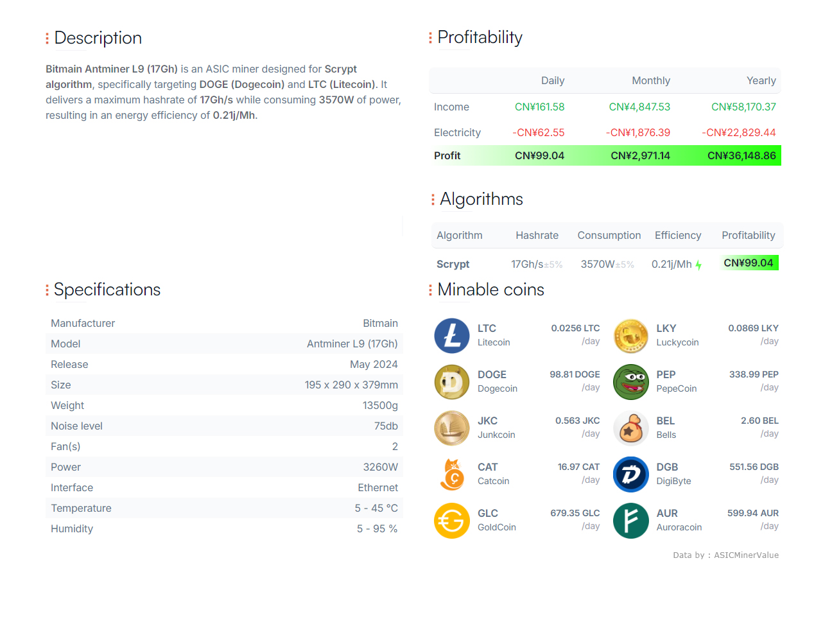832x644 pixels.
Task: Open the CAT coin name link
Action: click(x=487, y=467)
